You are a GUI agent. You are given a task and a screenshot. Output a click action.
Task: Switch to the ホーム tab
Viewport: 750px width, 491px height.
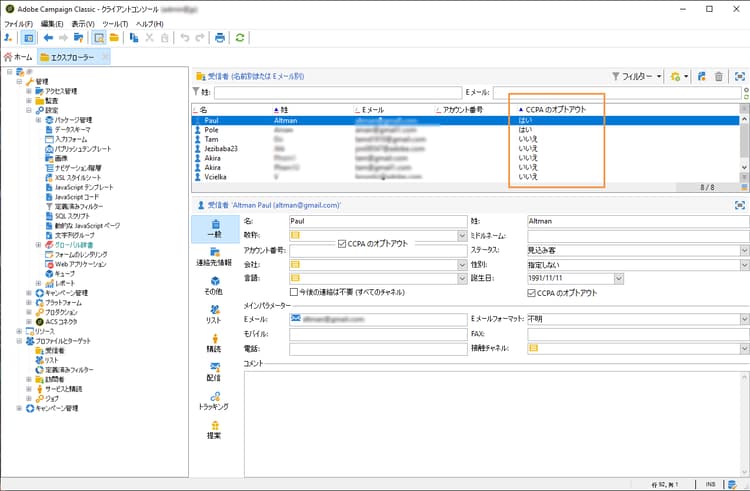18,57
